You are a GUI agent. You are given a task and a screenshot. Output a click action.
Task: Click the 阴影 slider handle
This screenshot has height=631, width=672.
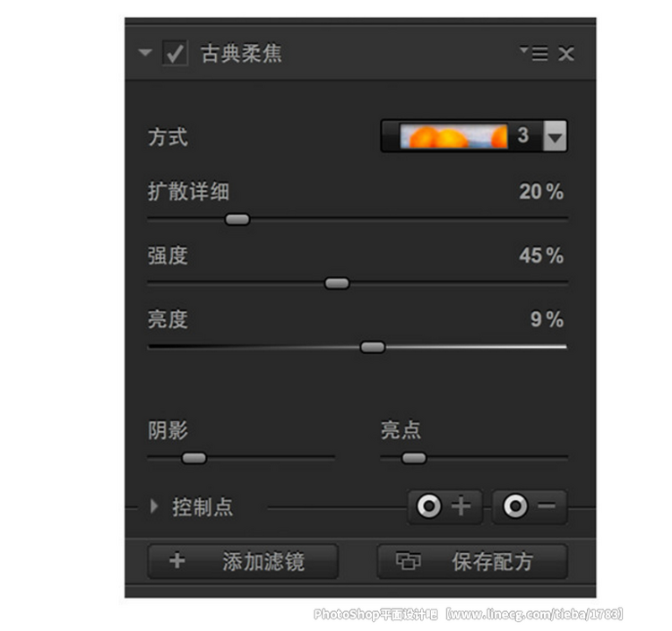194,458
